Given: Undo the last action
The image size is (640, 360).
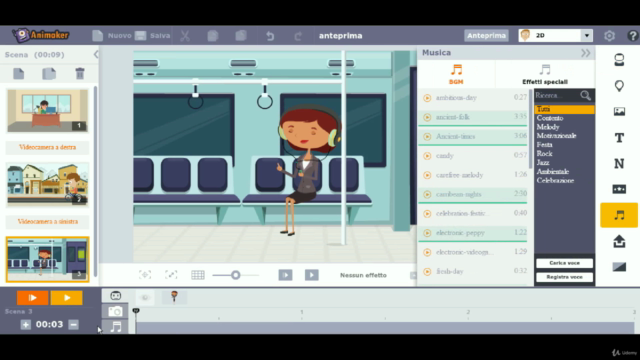Looking at the screenshot, I should 270,36.
